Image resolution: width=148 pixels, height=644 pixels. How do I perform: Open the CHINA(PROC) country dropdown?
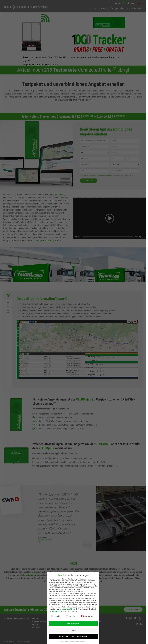(125, 165)
